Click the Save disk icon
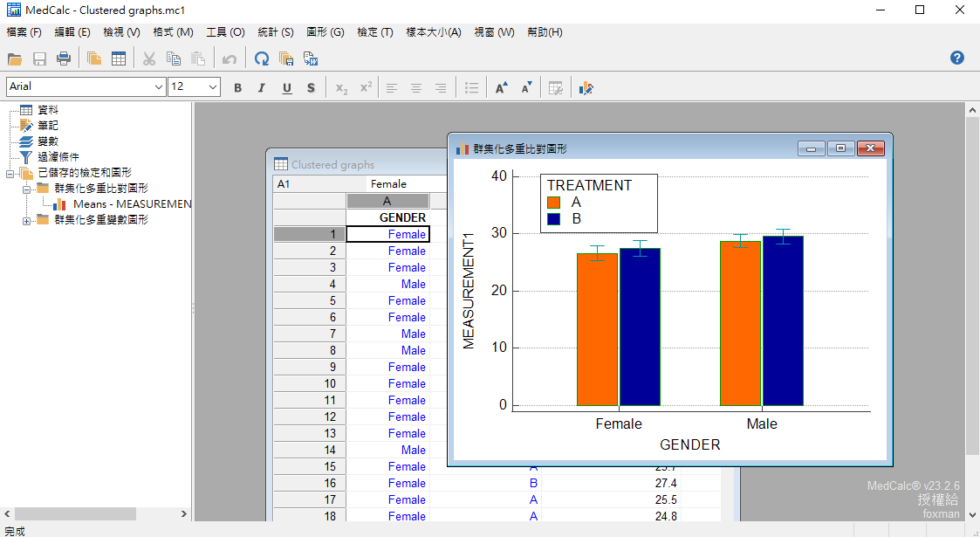This screenshot has height=537, width=980. [x=39, y=59]
